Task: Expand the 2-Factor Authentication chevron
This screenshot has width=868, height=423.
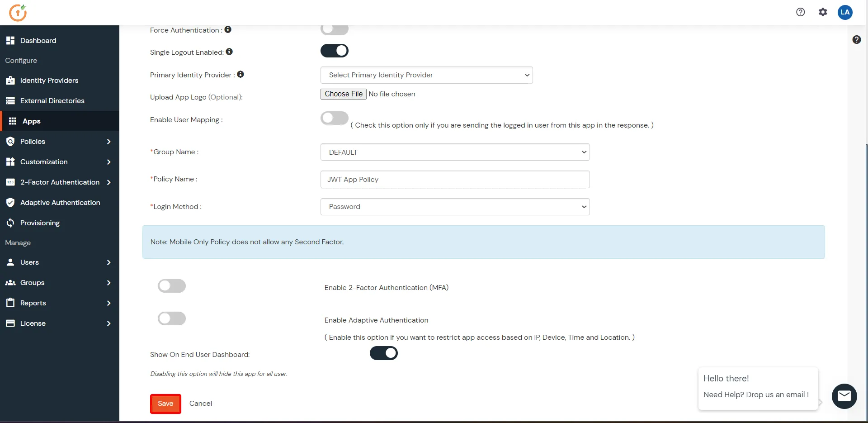Action: coord(108,182)
